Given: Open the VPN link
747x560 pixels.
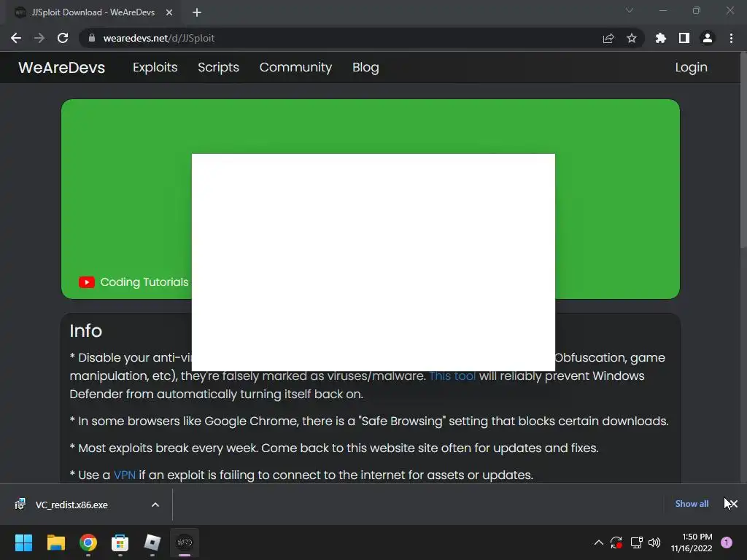Looking at the screenshot, I should click(x=124, y=475).
